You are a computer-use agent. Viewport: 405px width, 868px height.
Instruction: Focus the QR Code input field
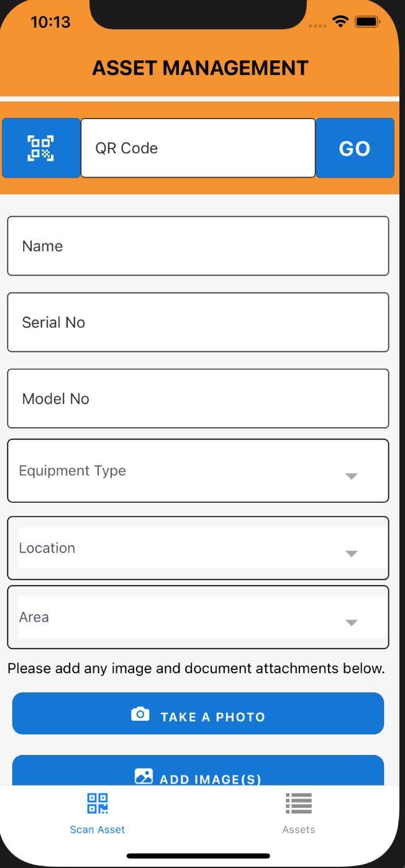tap(198, 148)
